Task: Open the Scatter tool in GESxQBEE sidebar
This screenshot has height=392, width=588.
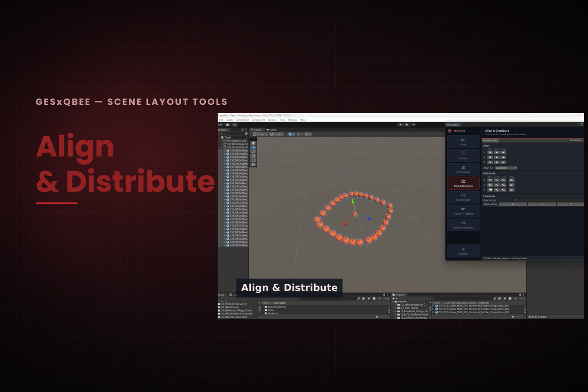Action: [x=463, y=155]
